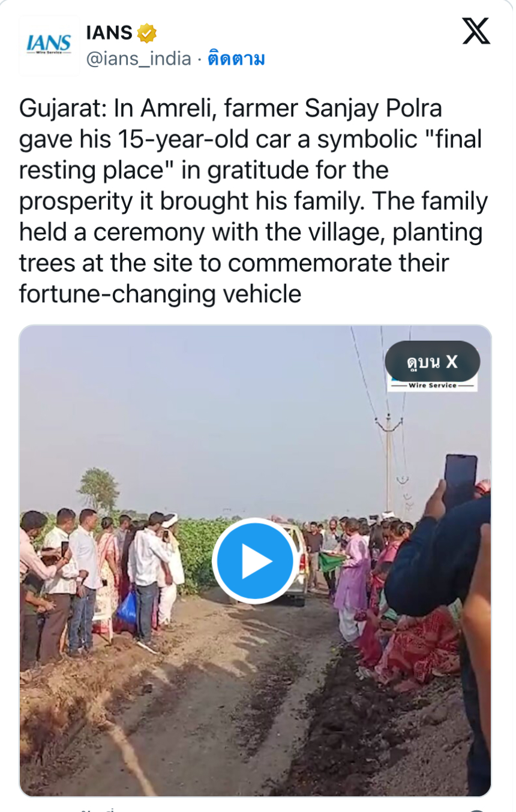Follow IANS via the ติดตาม link
516x812 pixels.
[x=236, y=59]
